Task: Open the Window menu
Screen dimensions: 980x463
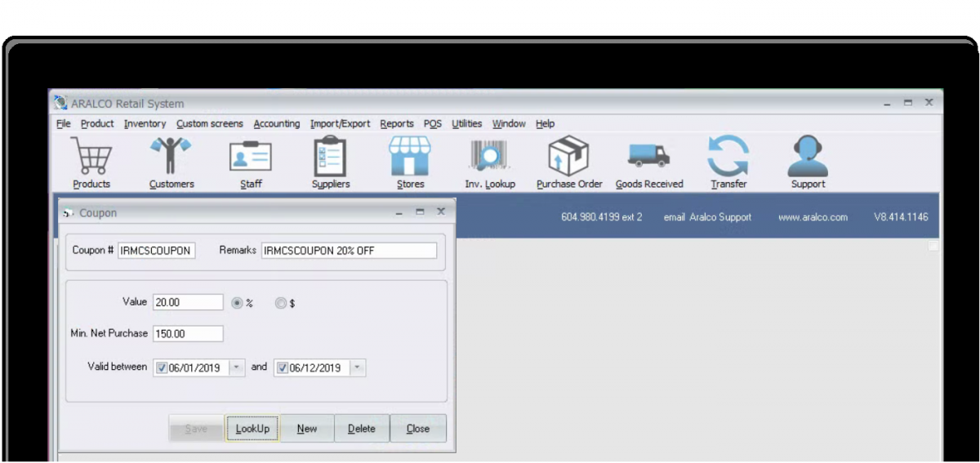Action: [x=509, y=123]
